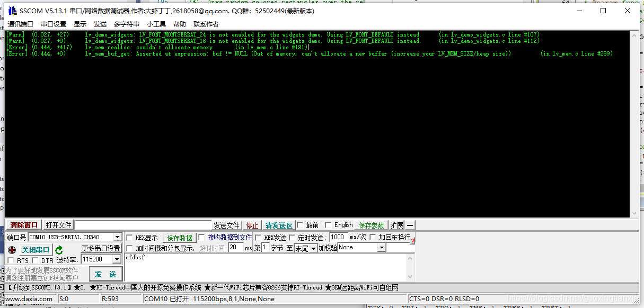Click the R:593 received count
The image size is (644, 308).
[110, 299]
